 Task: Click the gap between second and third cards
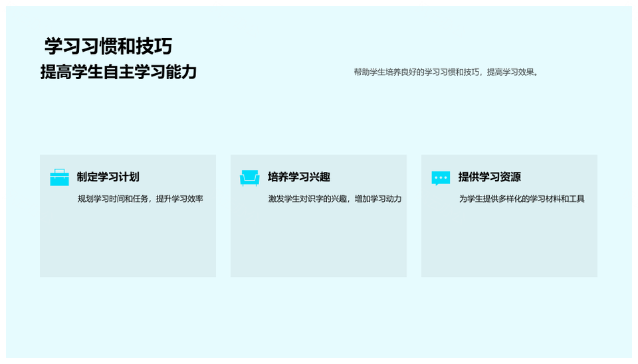point(414,216)
